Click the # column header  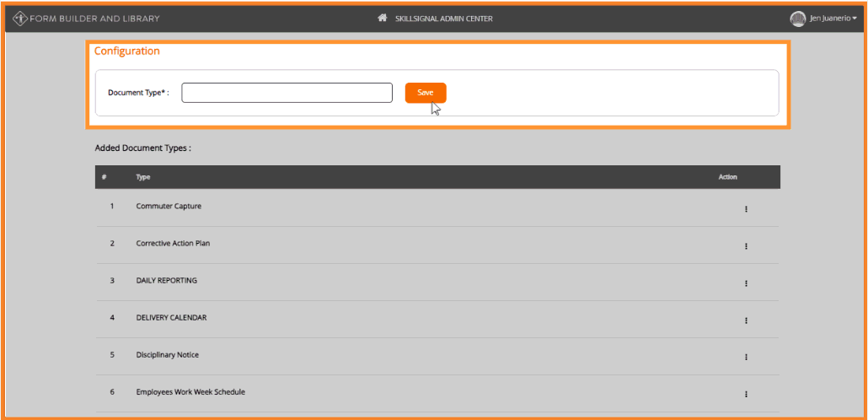pos(104,177)
